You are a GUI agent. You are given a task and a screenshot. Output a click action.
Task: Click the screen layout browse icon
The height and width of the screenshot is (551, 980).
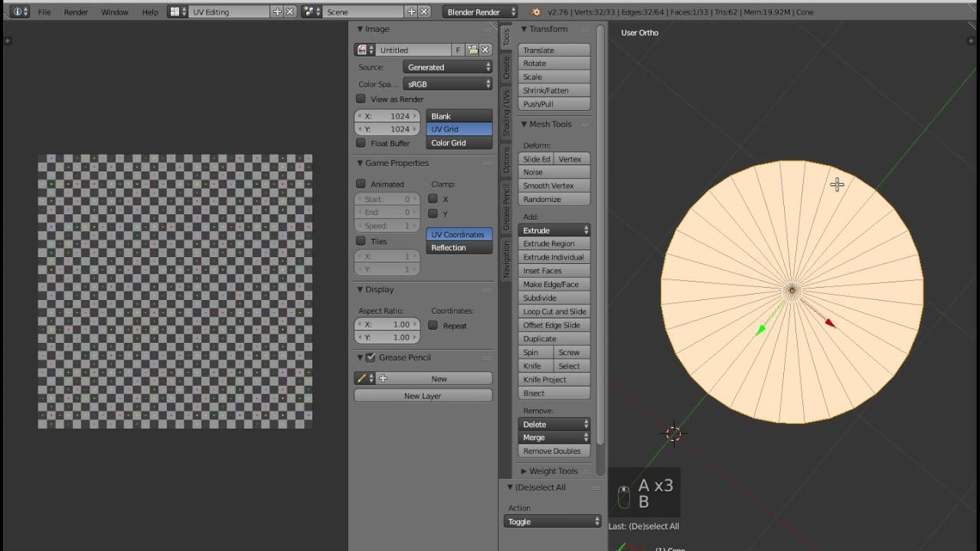coord(178,11)
